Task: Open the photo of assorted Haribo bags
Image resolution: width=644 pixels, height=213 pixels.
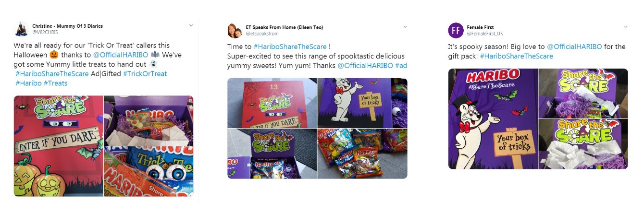Action: 362,154
